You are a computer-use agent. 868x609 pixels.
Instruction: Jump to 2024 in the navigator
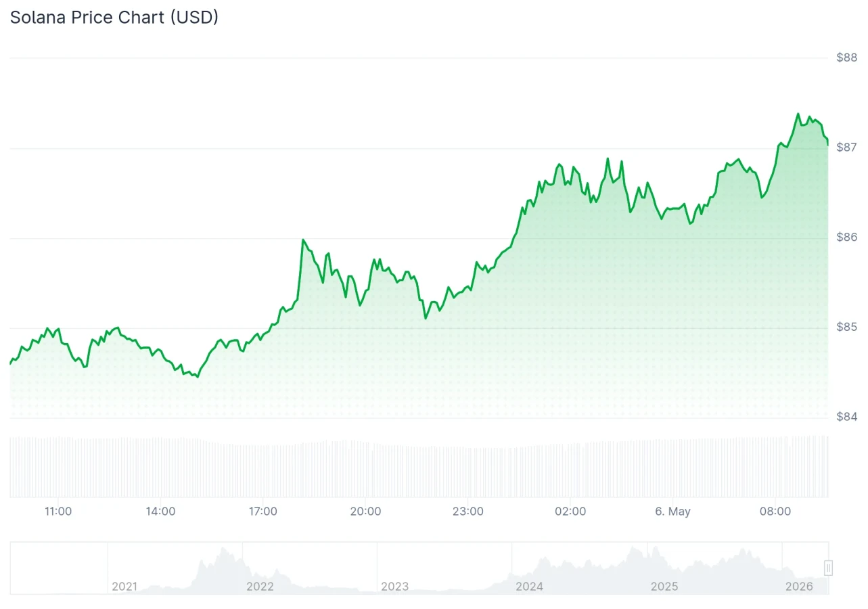tap(529, 587)
